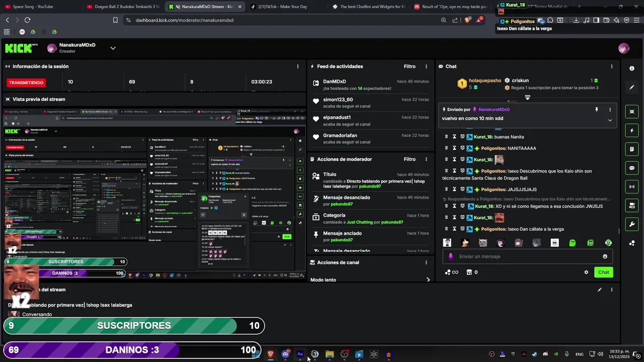Screen dimensions: 644x362
Task: Switch to the Space Song YouTube tab
Action: point(40,7)
